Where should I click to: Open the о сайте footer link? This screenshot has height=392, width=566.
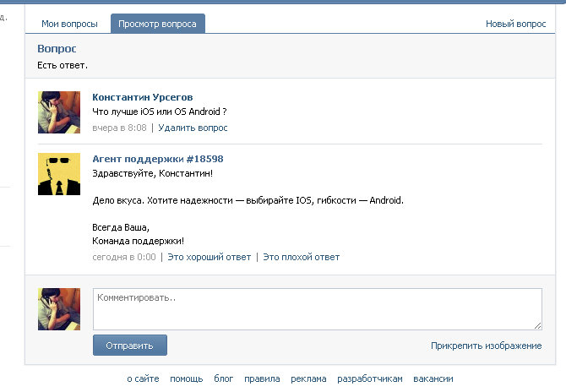143,379
